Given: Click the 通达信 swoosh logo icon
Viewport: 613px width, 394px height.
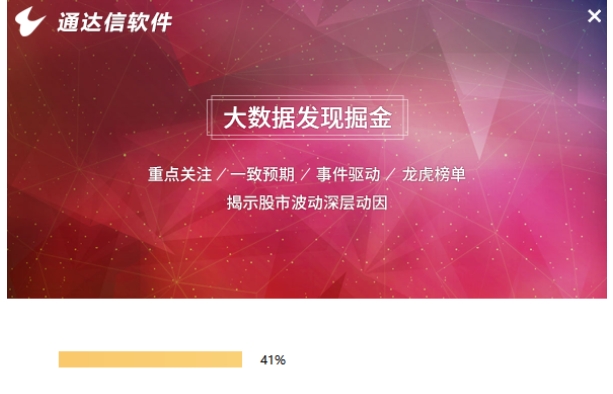Looking at the screenshot, I should (x=30, y=21).
